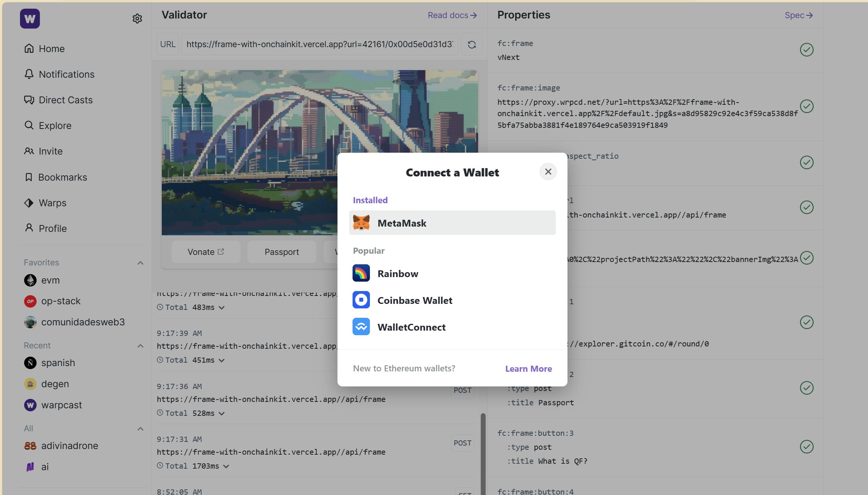Click the Warps diamond icon
This screenshot has height=495, width=868.
pos(29,202)
